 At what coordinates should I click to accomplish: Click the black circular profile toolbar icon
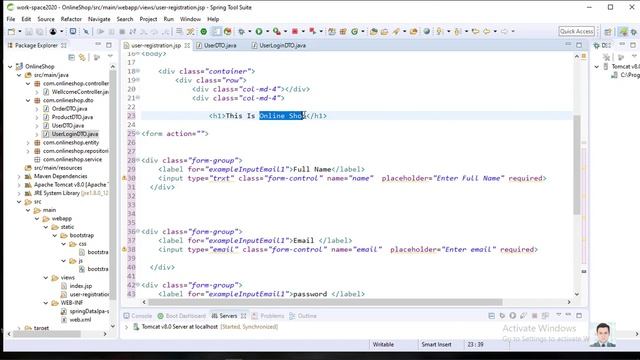(53, 31)
